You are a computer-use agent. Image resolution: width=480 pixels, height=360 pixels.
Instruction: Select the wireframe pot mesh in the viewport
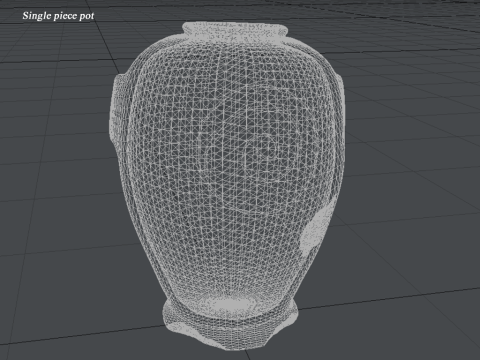227,186
